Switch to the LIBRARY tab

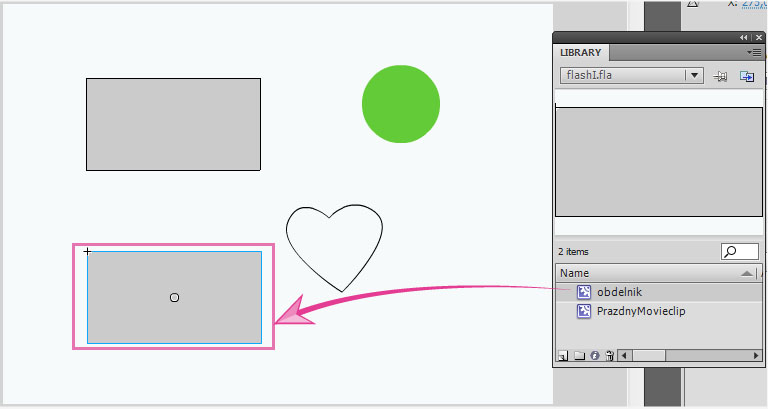pyautogui.click(x=581, y=53)
